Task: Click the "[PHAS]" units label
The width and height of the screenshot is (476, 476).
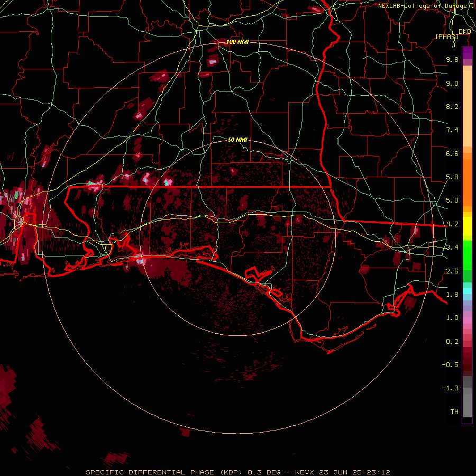Action: (447, 36)
